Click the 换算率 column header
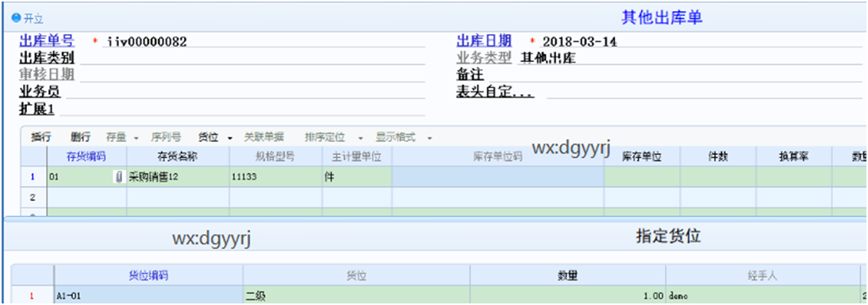Screen dimensions: 868x305 (794, 156)
